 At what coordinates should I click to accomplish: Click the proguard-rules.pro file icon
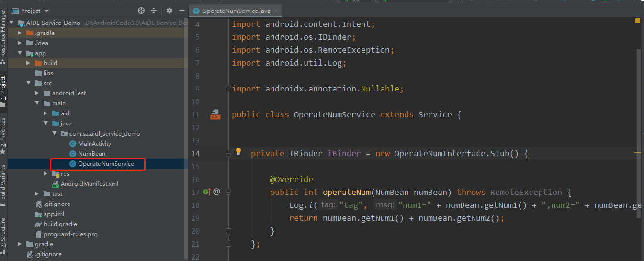coord(38,234)
